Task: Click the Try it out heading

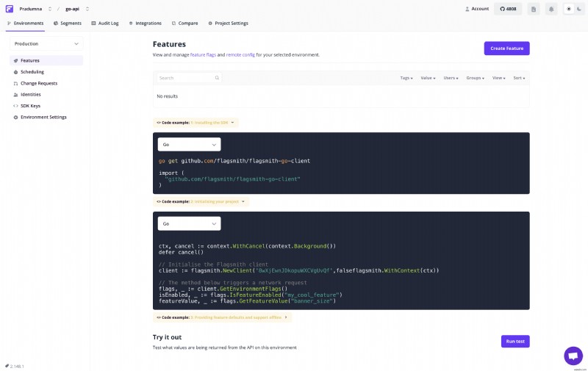Action: [x=168, y=337]
